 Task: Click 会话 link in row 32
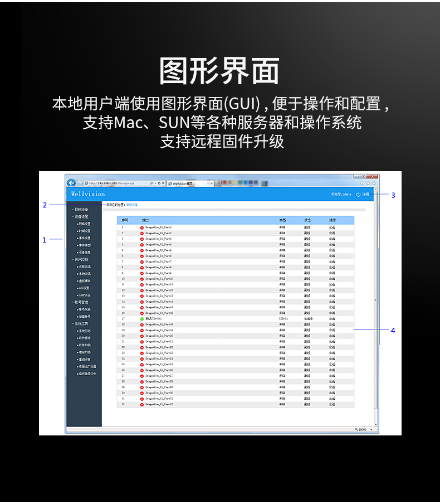coord(332,404)
